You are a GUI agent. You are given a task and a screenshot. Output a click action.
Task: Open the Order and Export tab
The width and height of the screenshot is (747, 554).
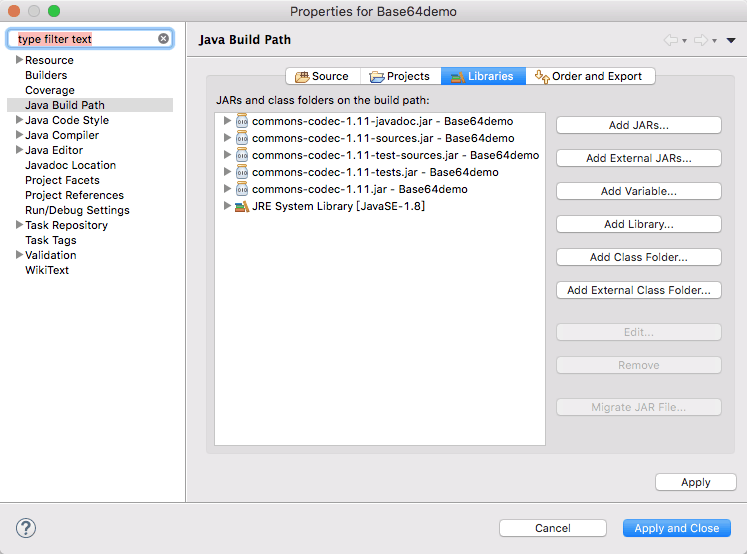click(590, 76)
